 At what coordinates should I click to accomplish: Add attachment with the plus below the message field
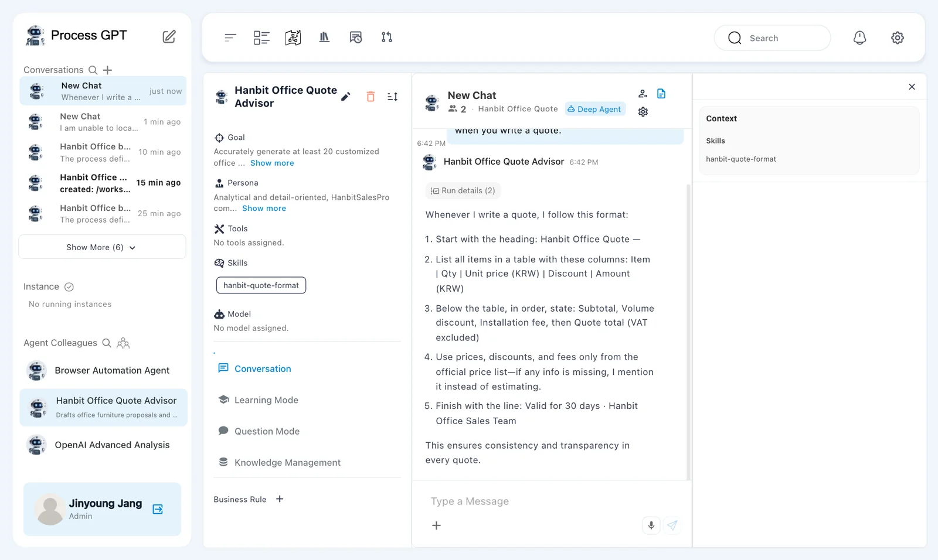(x=436, y=525)
